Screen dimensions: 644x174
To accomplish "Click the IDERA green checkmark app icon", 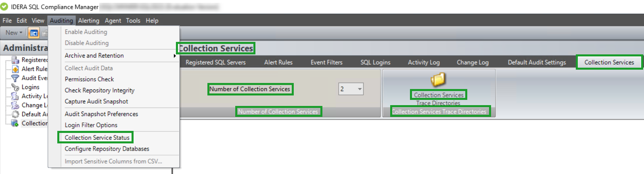I will tap(4, 6).
